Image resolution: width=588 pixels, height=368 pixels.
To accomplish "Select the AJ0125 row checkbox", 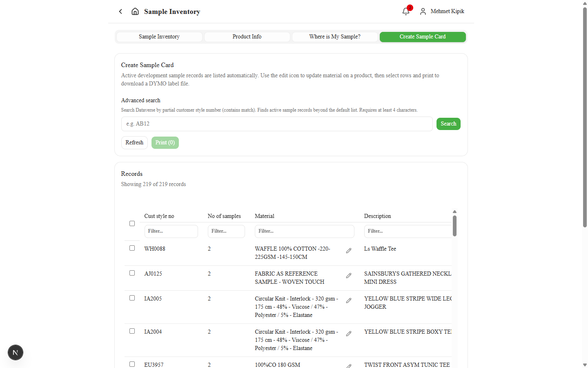I will tap(132, 273).
